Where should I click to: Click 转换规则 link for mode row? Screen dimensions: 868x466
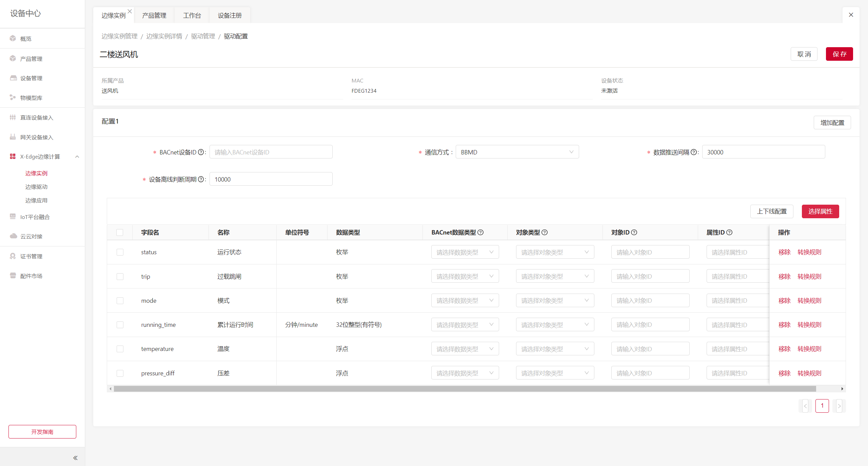click(809, 301)
